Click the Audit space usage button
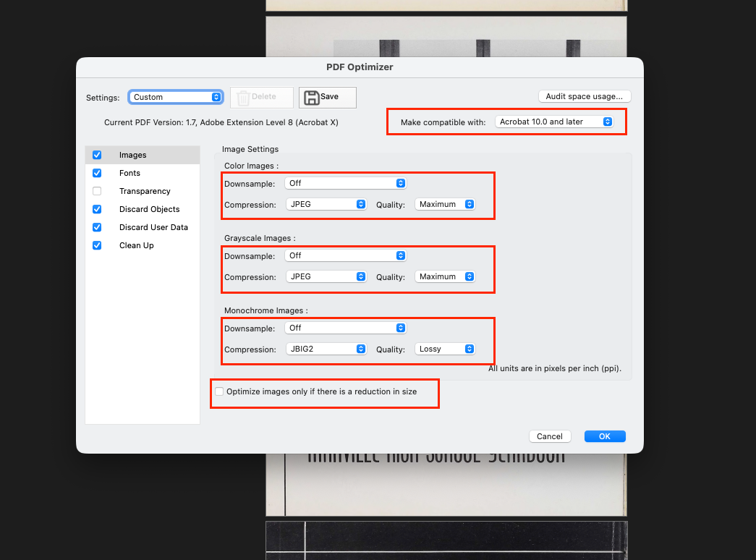 click(x=585, y=96)
